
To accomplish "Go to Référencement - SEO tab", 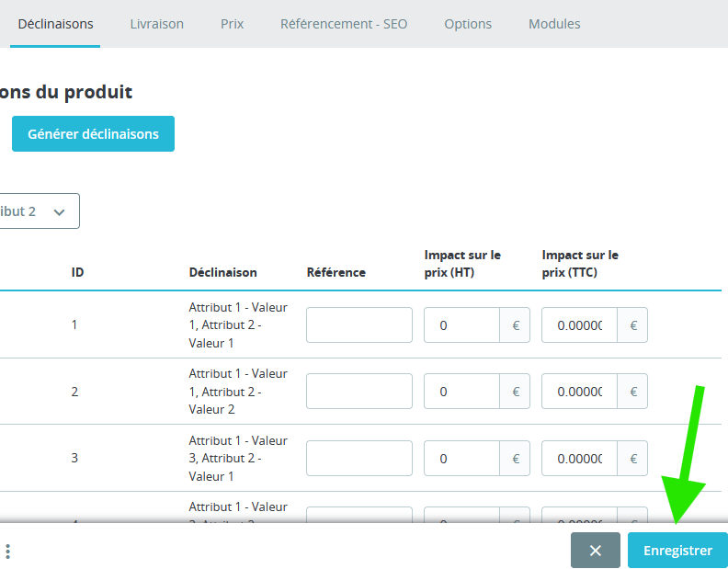I will (x=344, y=24).
